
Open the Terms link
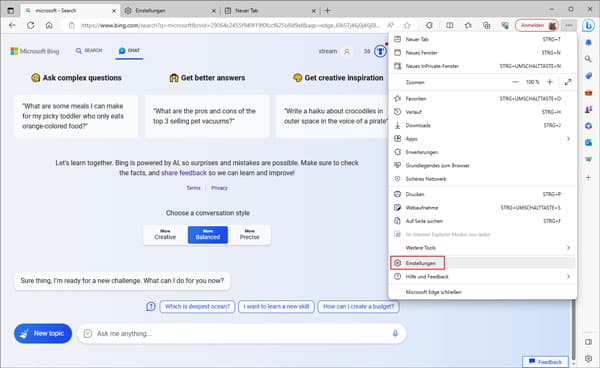[x=193, y=188]
